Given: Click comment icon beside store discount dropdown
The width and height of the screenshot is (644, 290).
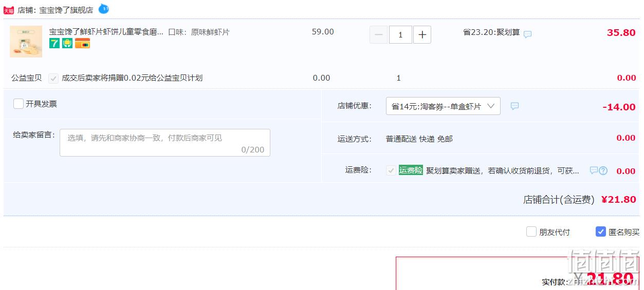Looking at the screenshot, I should 514,106.
